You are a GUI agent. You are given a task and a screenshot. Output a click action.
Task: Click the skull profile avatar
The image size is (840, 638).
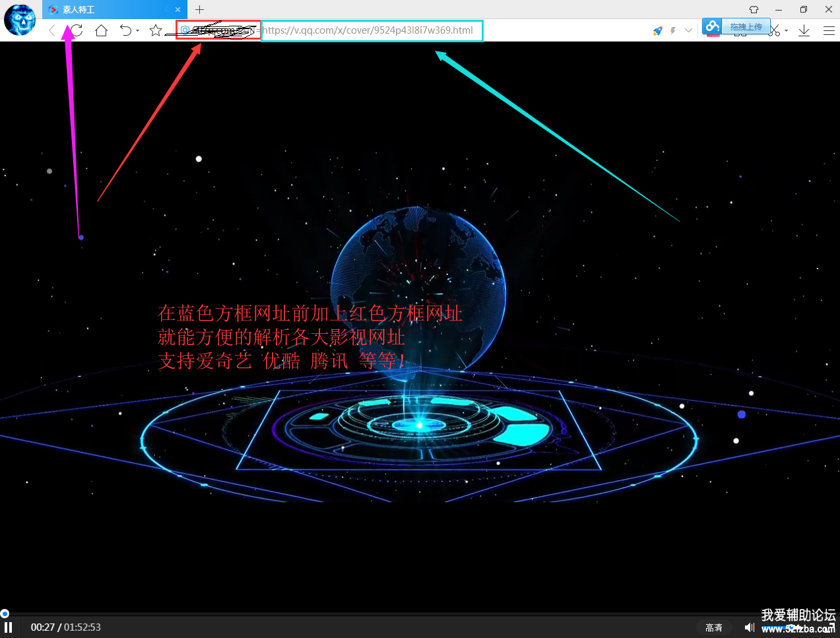[20, 19]
